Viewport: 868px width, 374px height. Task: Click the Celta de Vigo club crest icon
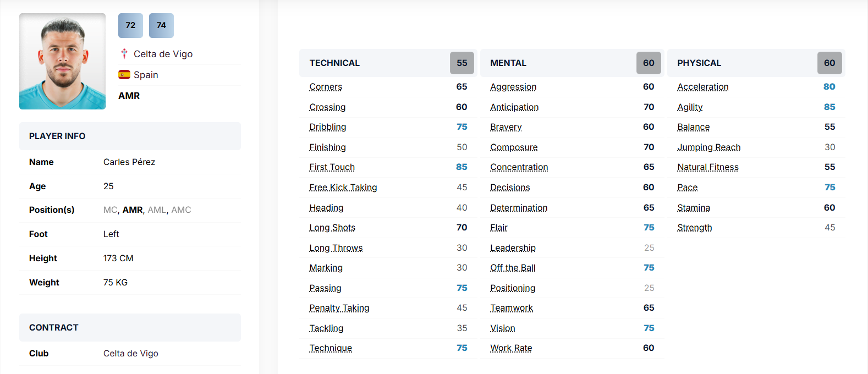(124, 54)
